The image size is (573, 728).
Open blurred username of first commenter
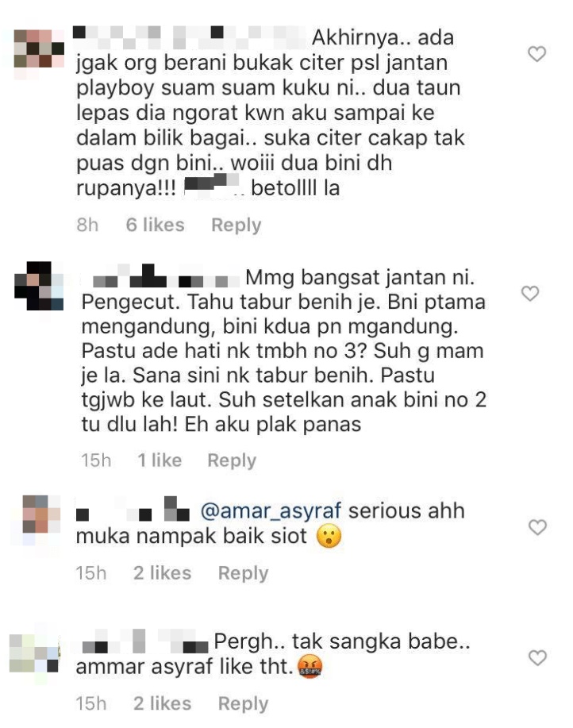coord(190,37)
